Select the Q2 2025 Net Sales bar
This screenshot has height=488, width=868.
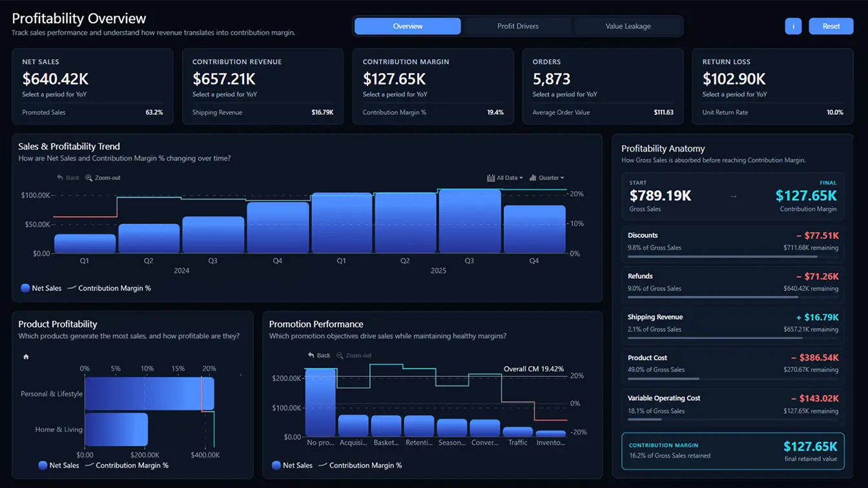pos(405,223)
